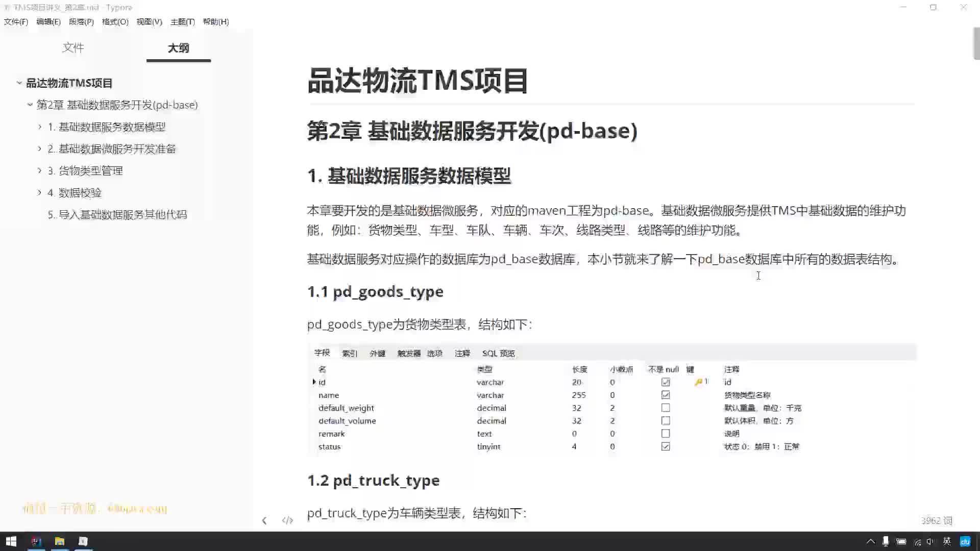Expand outline item 3. 货物类型管理
The width and height of the screenshot is (980, 551).
(x=40, y=170)
